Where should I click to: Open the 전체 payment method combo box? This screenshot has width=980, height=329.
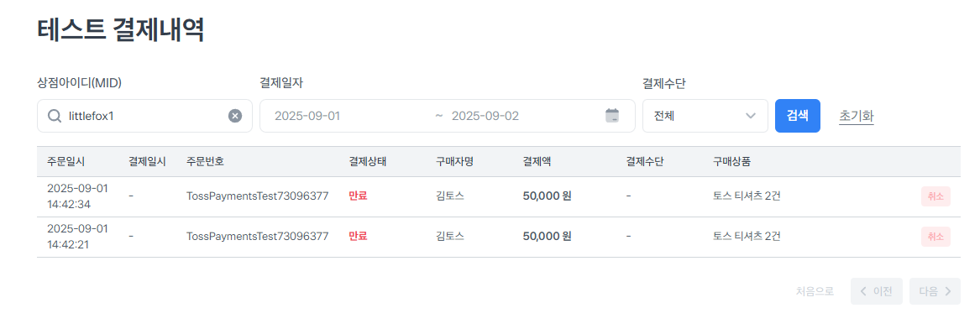705,116
